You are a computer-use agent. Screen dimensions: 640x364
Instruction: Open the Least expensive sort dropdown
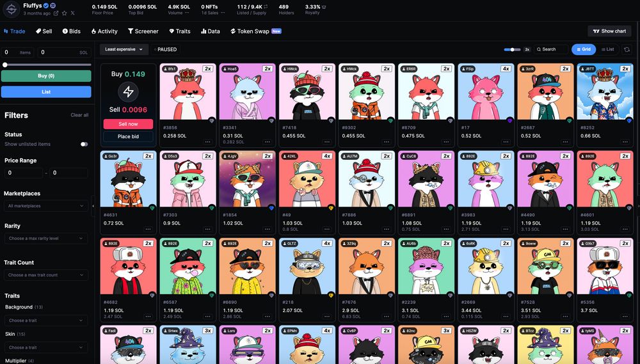tap(124, 49)
